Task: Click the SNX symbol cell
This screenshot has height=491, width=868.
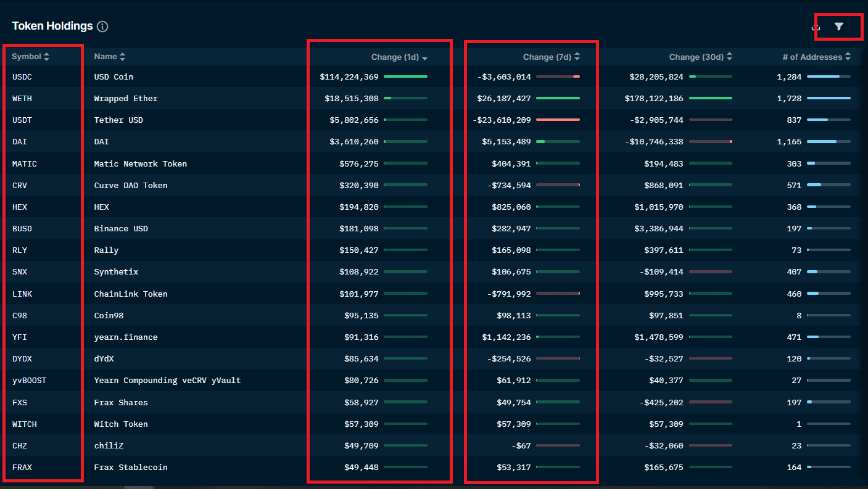Action: (20, 272)
